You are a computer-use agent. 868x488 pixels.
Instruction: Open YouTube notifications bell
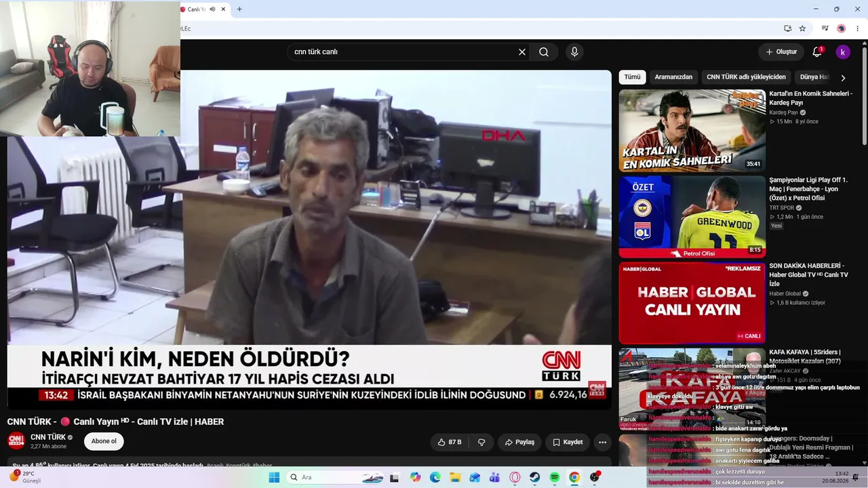pyautogui.click(x=817, y=52)
